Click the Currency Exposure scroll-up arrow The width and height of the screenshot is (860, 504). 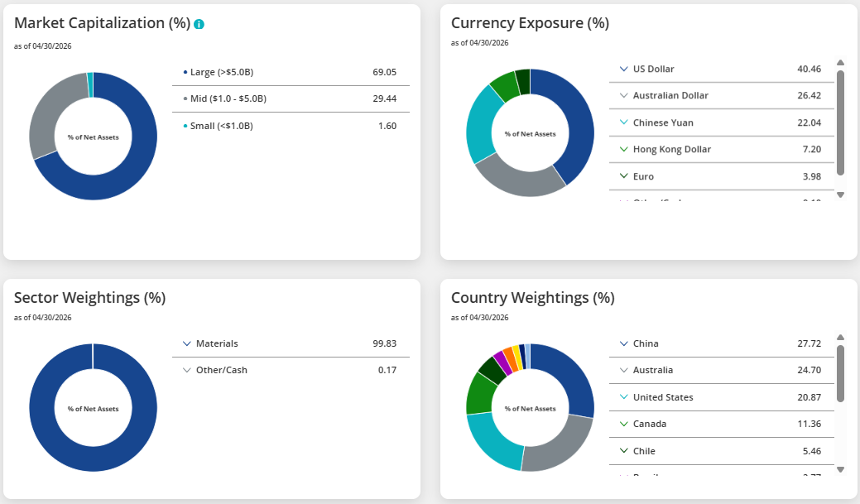point(840,63)
